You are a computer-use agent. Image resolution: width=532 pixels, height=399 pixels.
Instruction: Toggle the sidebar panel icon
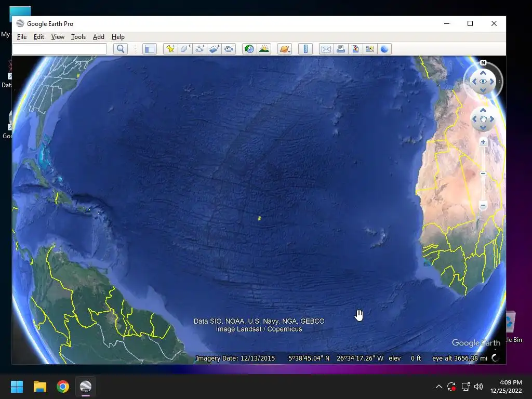coord(150,49)
